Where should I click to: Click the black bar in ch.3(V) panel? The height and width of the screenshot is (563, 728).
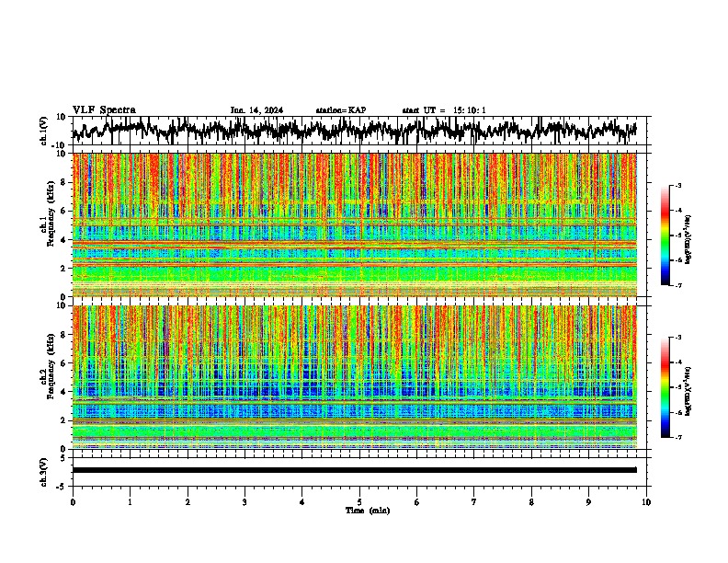pyautogui.click(x=355, y=470)
